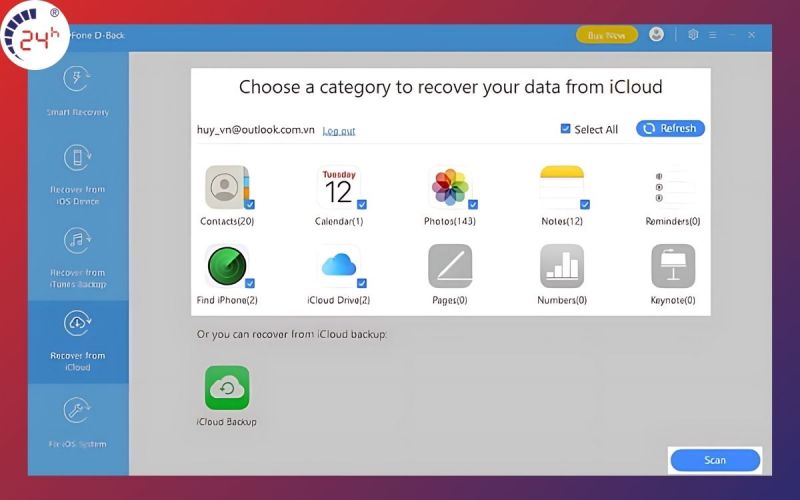Open the settings gear icon
The height and width of the screenshot is (500, 800).
(693, 35)
